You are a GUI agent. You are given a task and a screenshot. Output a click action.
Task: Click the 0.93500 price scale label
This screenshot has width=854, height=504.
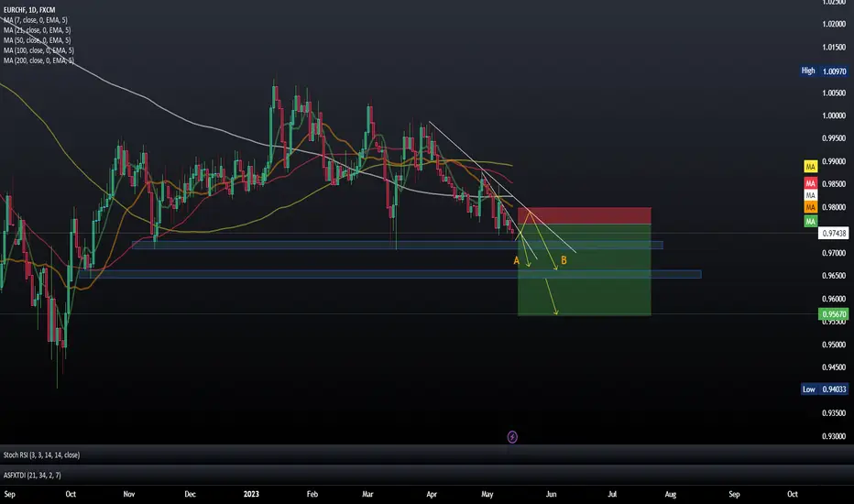click(x=834, y=413)
